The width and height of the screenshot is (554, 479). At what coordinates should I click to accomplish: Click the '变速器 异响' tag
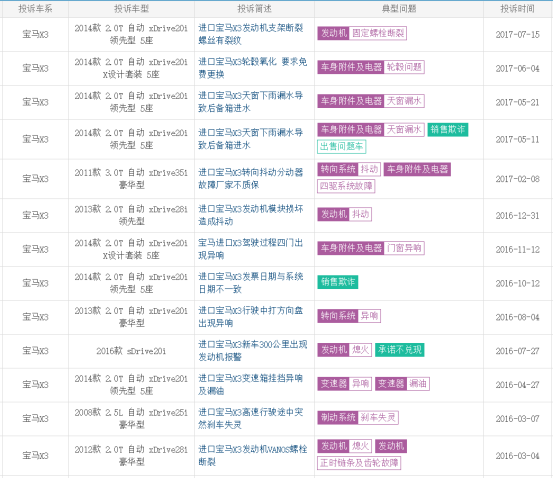tap(344, 384)
